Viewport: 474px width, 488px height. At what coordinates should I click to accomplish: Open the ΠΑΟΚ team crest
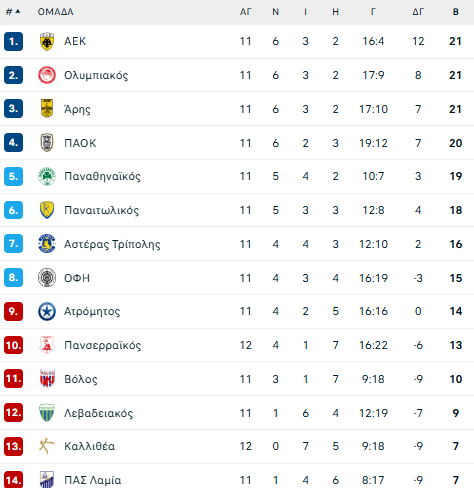(x=47, y=143)
